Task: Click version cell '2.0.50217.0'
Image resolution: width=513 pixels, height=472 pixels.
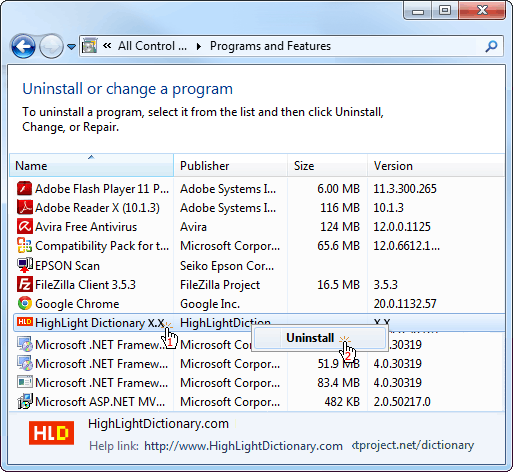Action: pyautogui.click(x=402, y=402)
